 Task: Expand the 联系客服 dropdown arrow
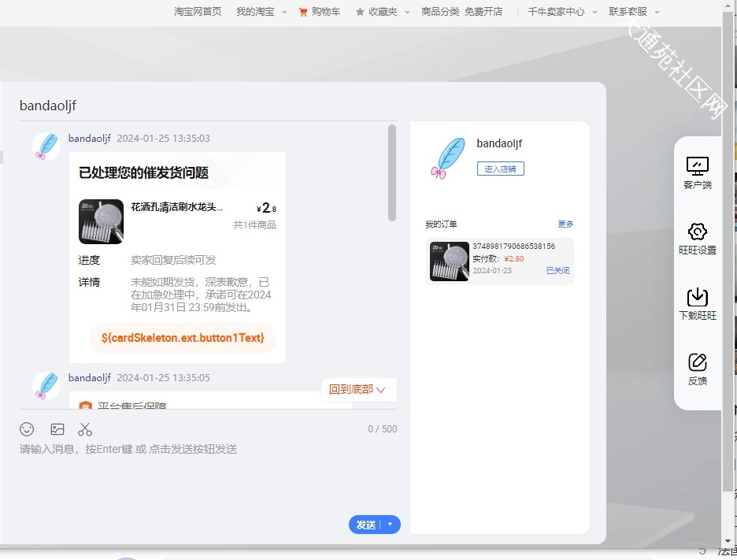click(657, 13)
